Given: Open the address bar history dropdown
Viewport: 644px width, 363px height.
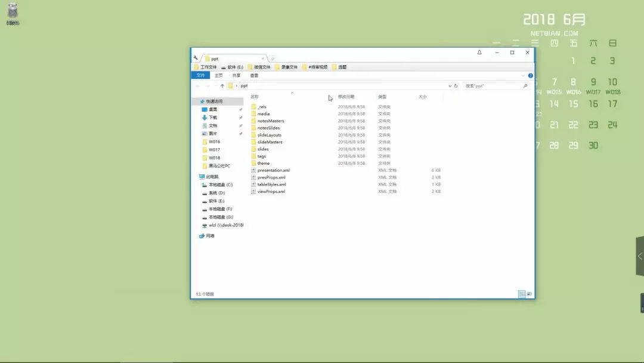Looking at the screenshot, I should click(x=450, y=86).
